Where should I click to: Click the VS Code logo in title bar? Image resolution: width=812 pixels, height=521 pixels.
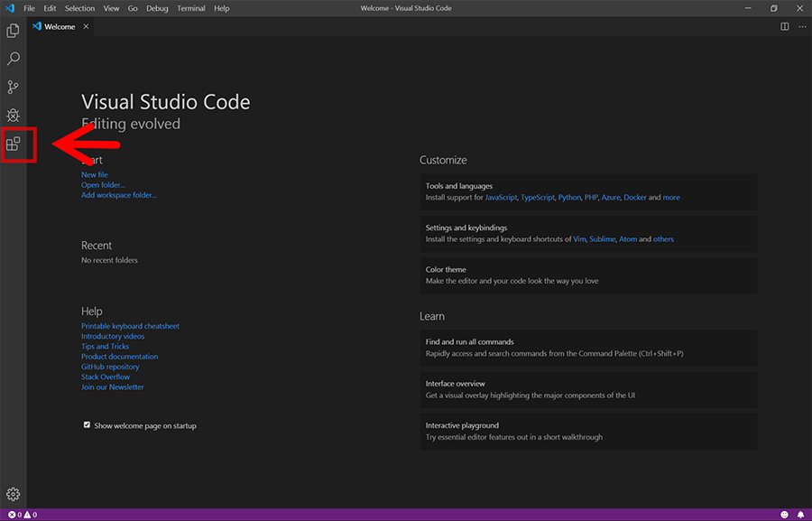point(10,8)
